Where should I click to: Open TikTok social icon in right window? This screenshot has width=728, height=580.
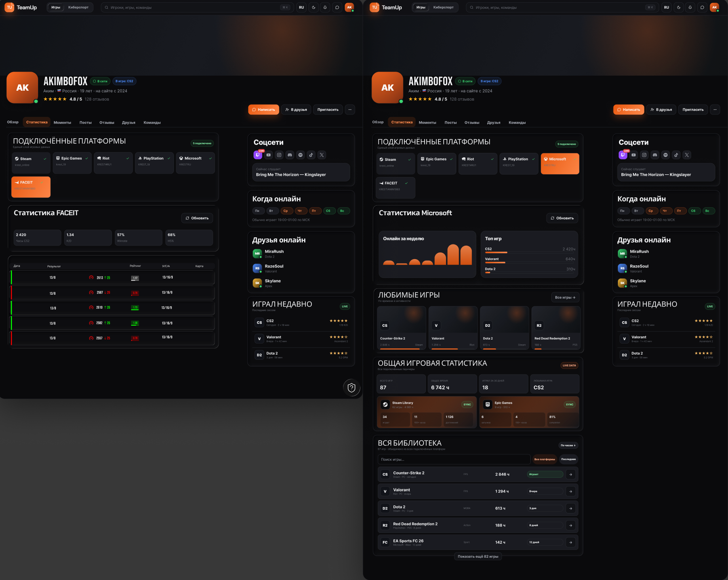tap(676, 155)
